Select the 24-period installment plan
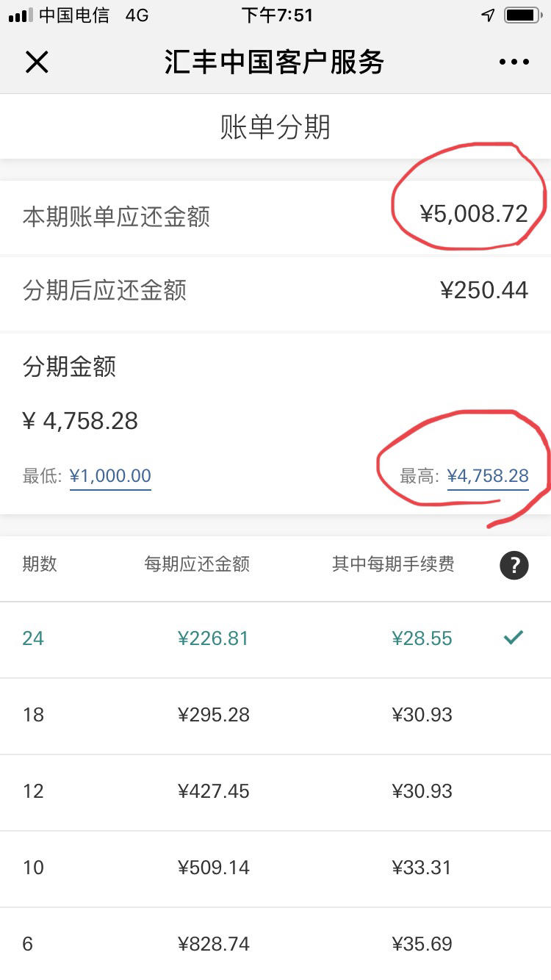 (275, 639)
